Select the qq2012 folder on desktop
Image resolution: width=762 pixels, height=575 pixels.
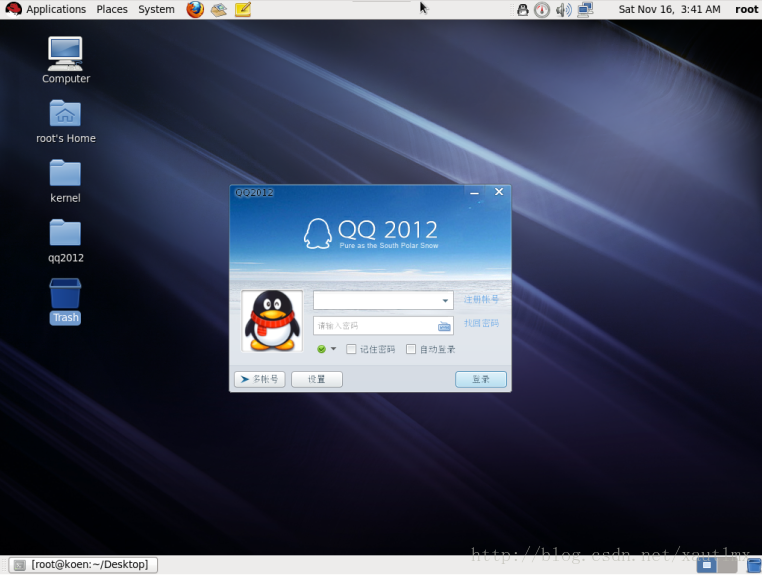[x=66, y=241]
